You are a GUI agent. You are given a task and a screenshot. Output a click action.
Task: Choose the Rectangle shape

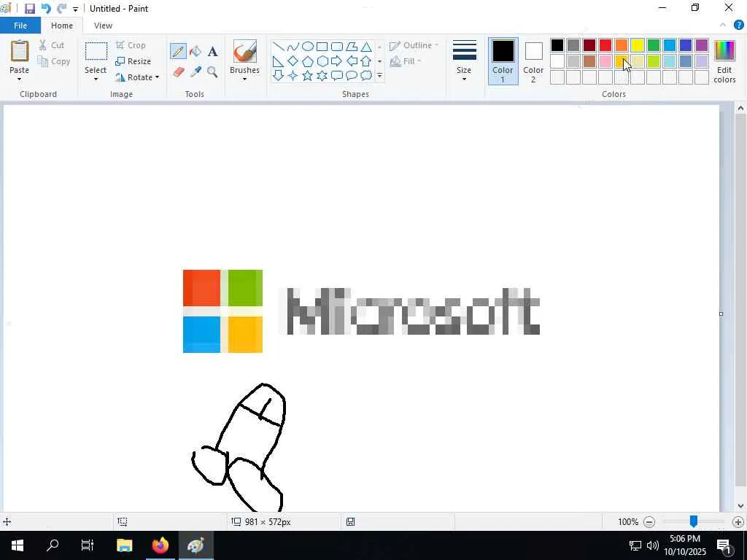[x=322, y=47]
